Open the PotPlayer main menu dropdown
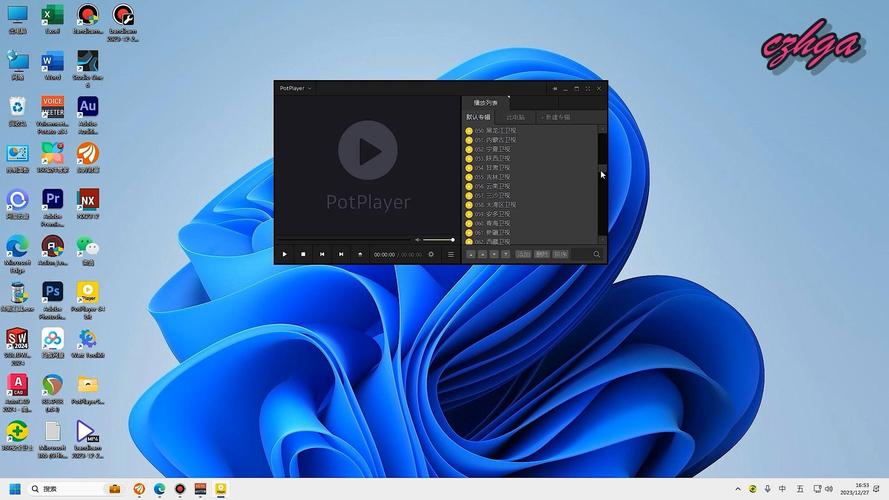 coord(295,88)
